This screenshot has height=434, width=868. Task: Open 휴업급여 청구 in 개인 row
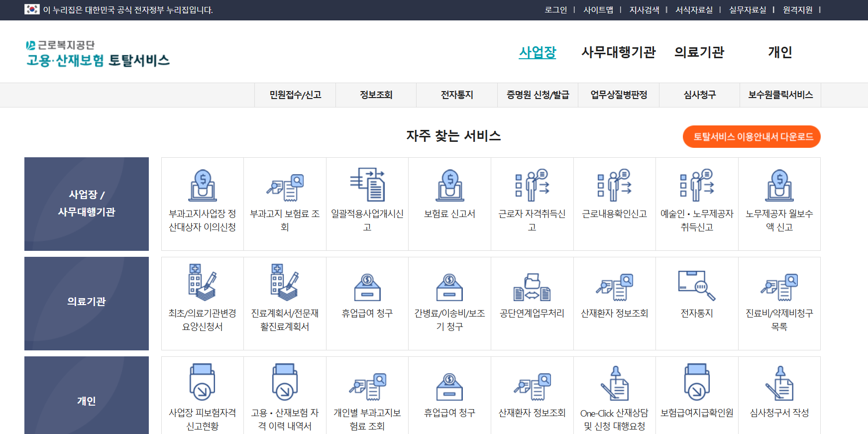click(x=450, y=387)
